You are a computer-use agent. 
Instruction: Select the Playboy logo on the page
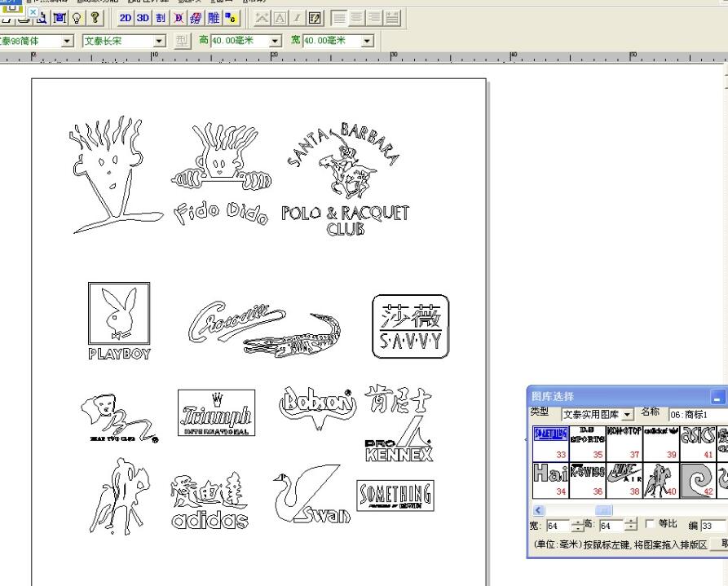point(119,321)
